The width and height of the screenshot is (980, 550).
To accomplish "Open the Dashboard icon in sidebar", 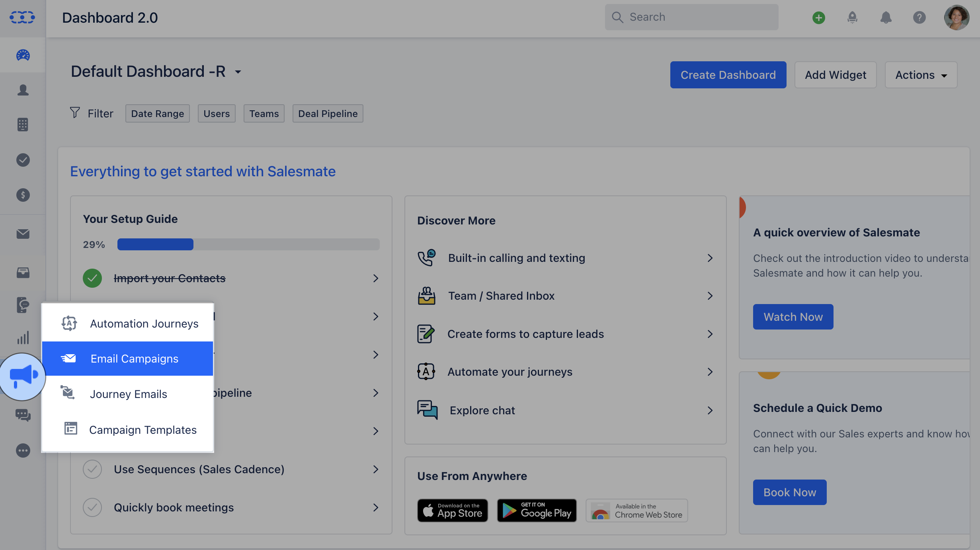I will (23, 55).
